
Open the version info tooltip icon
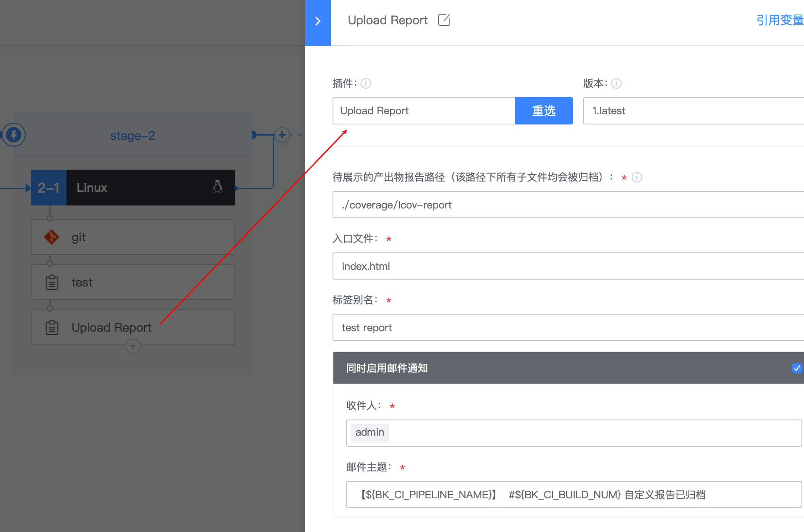click(616, 84)
